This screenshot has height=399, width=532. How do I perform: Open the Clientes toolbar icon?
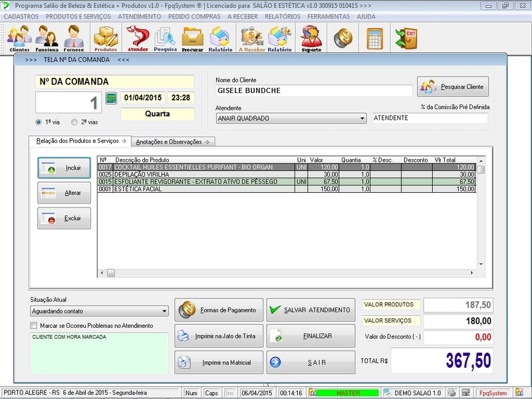pos(19,38)
